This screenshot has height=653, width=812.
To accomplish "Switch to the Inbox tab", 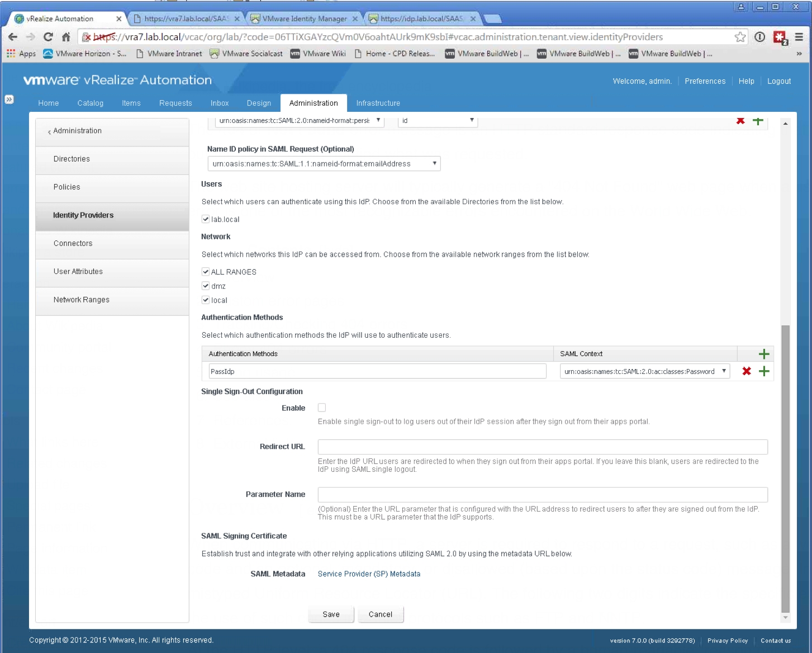I will [220, 103].
